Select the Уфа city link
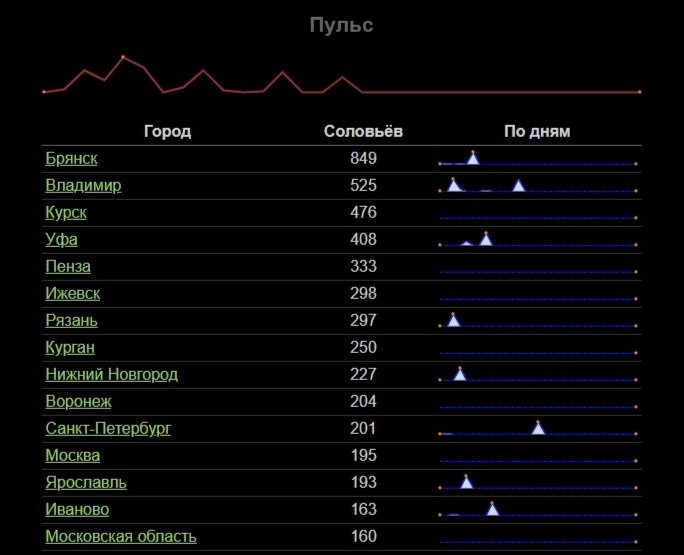The width and height of the screenshot is (684, 555). (x=61, y=240)
